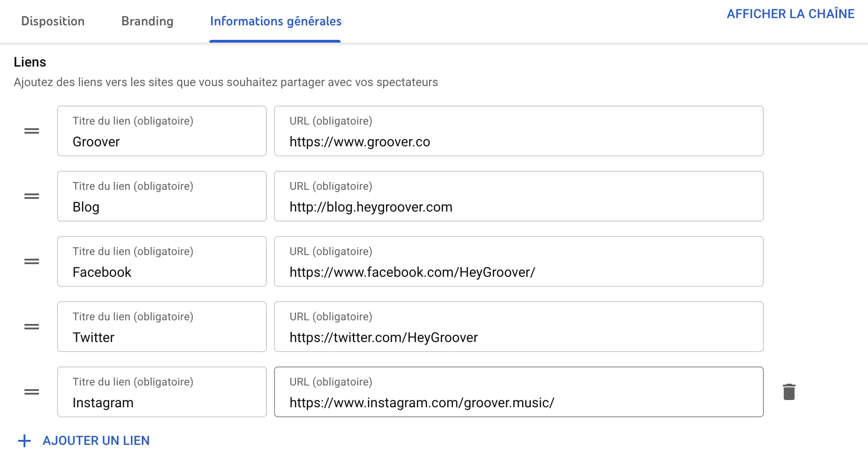
Task: Edit the groover.co URL field
Action: 519,131
